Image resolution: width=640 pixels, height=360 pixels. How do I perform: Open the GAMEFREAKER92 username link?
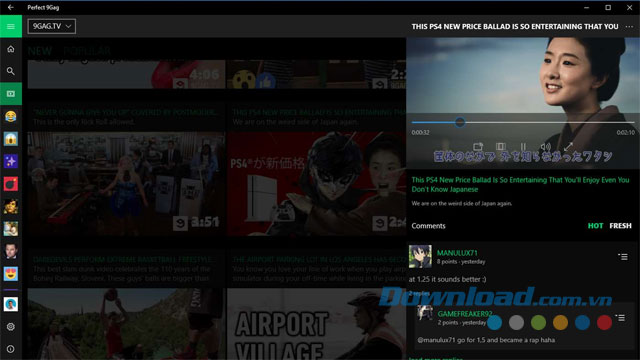(464, 314)
